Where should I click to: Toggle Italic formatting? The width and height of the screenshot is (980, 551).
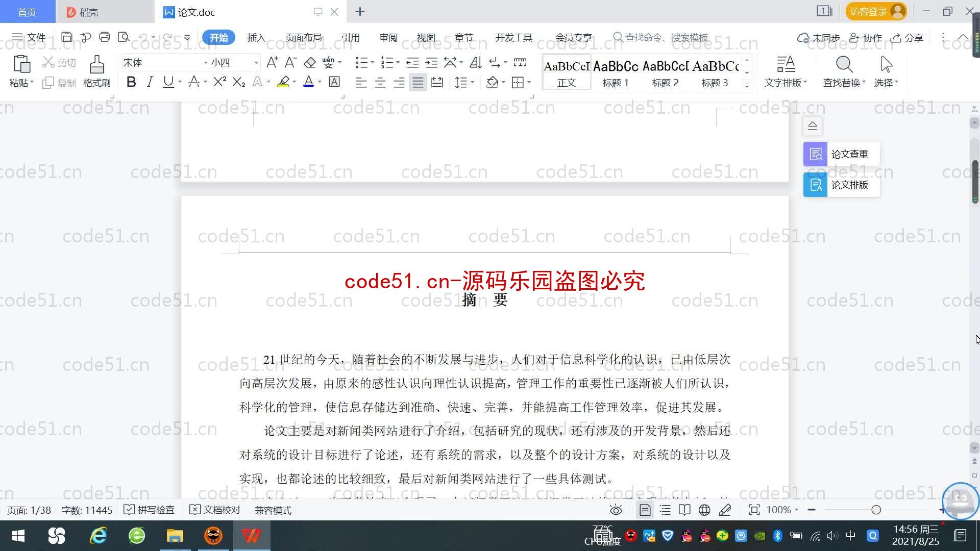tap(150, 82)
